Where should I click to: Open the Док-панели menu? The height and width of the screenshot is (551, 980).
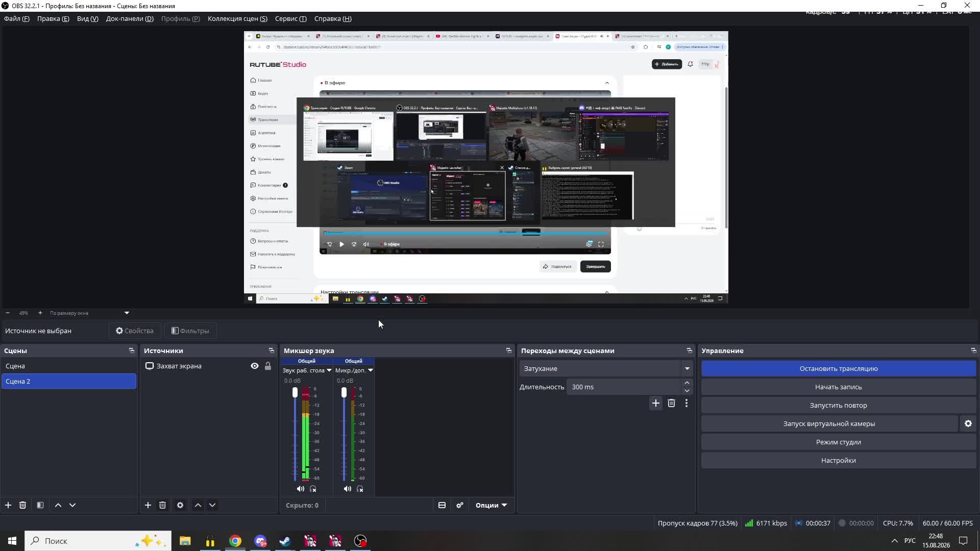130,19
